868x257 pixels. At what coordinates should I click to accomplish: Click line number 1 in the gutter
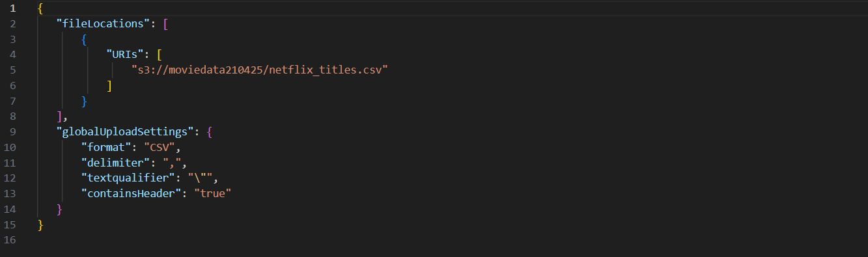(12, 8)
